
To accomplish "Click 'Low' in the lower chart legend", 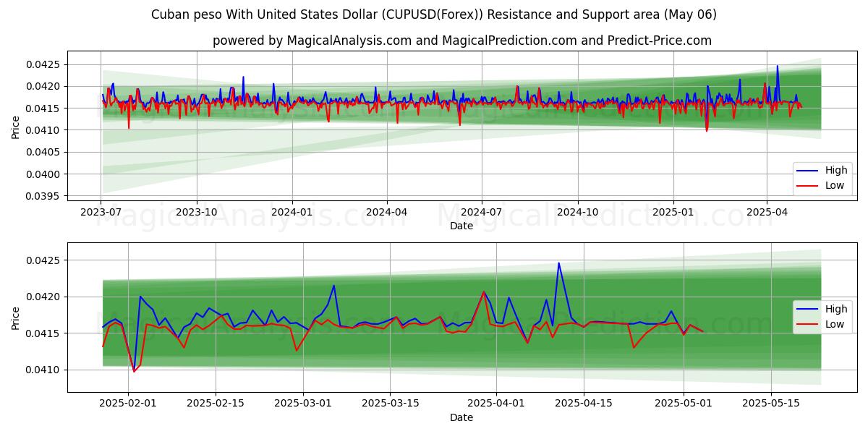I will click(834, 324).
